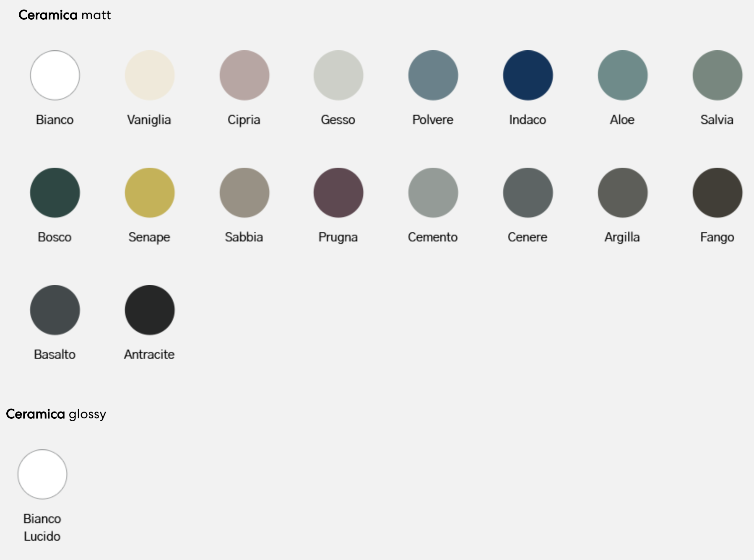Select the Bianco Lucido glossy swatch
754x560 pixels.
click(42, 474)
